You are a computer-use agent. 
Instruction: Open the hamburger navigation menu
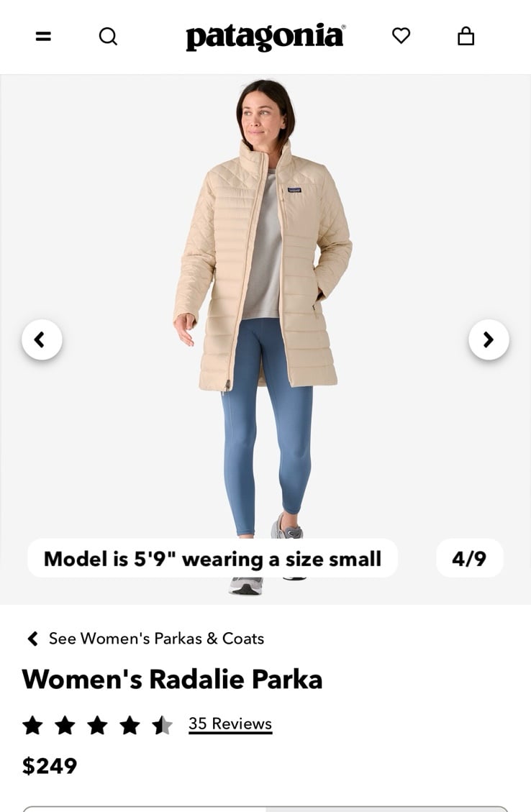[43, 36]
